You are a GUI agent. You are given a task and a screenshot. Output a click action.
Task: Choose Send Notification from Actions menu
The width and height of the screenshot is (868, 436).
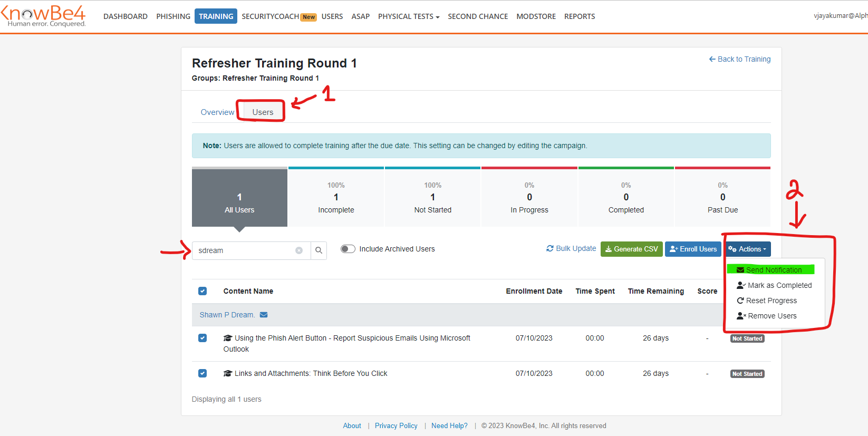point(769,270)
